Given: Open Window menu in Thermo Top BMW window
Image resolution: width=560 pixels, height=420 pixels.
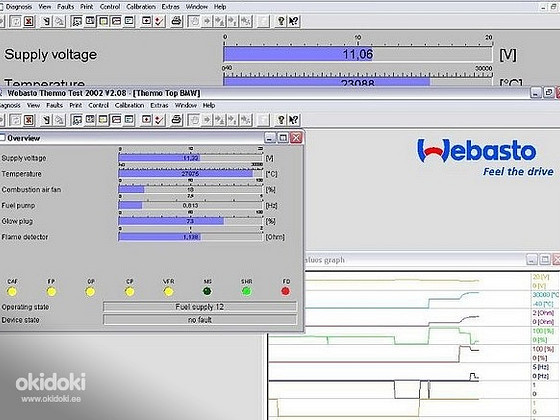Looking at the screenshot, I should pyautogui.click(x=186, y=105).
